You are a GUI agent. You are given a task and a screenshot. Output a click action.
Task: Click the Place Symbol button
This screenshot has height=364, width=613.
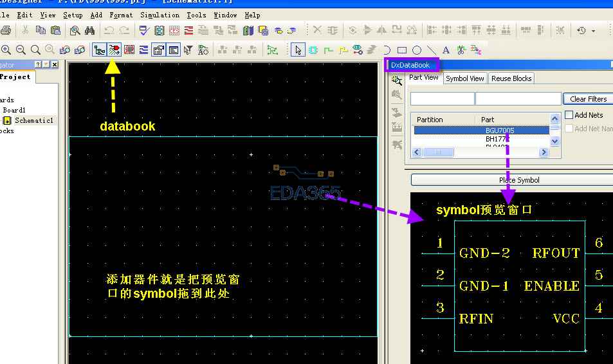point(519,180)
